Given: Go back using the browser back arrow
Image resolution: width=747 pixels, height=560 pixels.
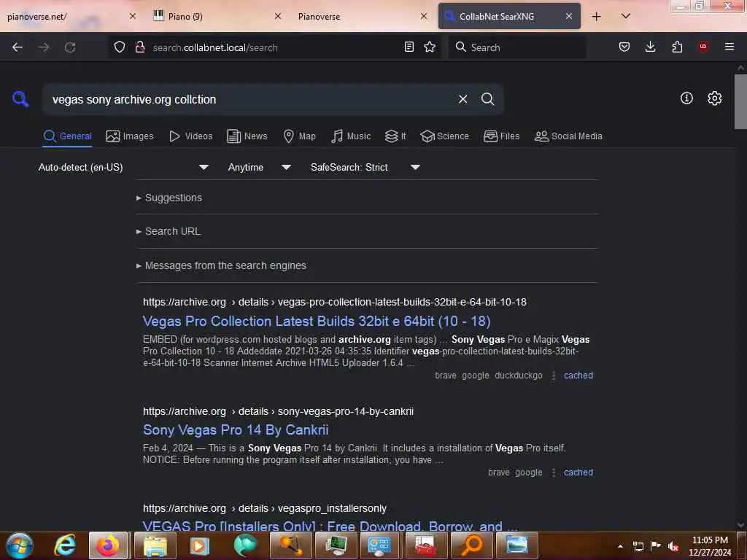Looking at the screenshot, I should click(18, 47).
